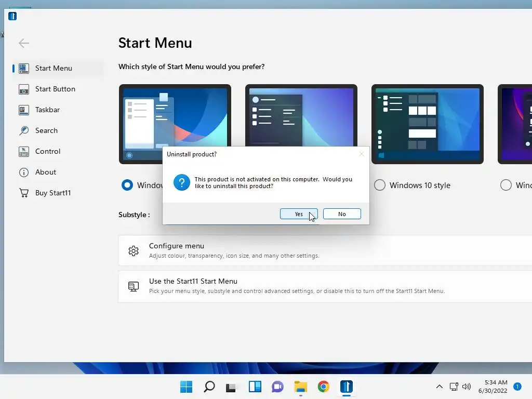This screenshot has height=399, width=532.
Task: Expand hidden system tray icons chevron
Action: click(x=439, y=387)
